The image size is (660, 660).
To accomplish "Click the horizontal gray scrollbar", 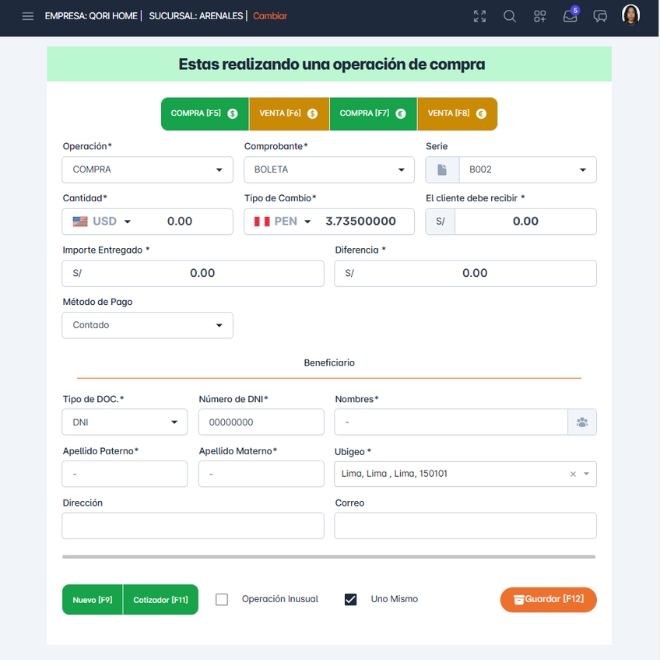I will 328,557.
